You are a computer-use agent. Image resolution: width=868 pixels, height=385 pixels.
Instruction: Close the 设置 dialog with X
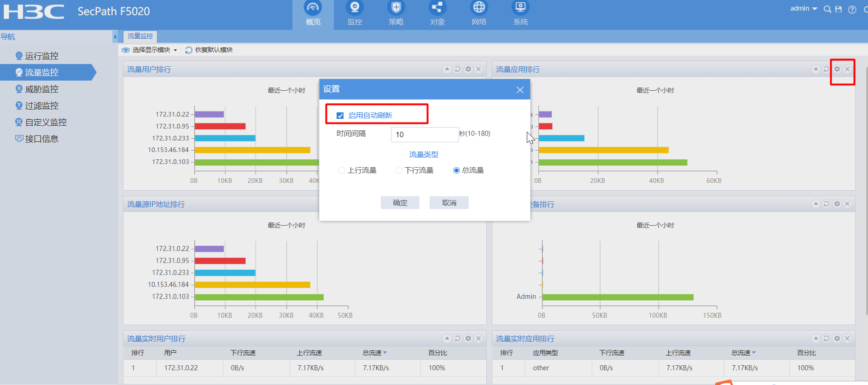pos(520,90)
